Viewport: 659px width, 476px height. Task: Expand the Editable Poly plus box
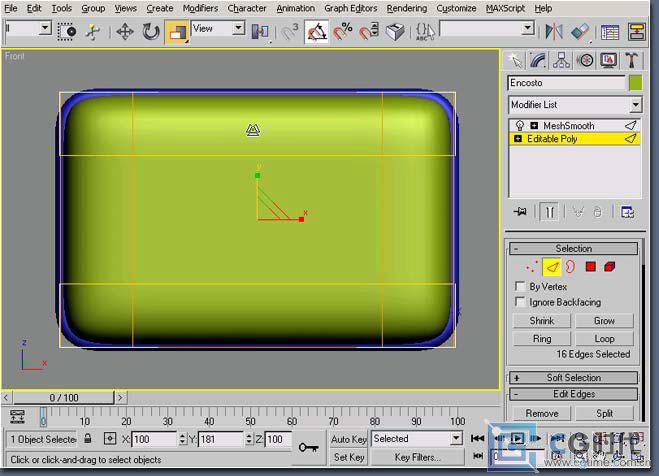click(x=518, y=139)
